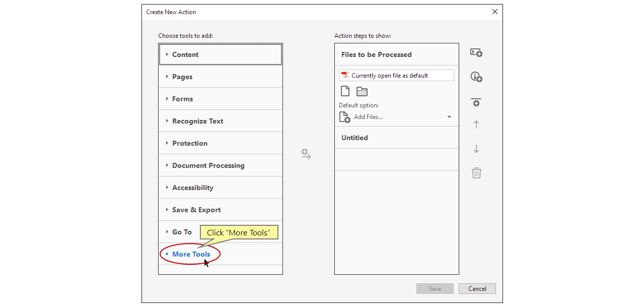Click the PDF icon beside currently open file

344,75
